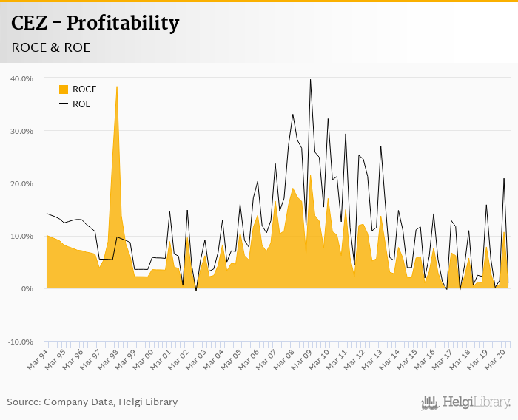Select the Mar 94 x-axis label
The image size is (518, 420).
[38, 361]
